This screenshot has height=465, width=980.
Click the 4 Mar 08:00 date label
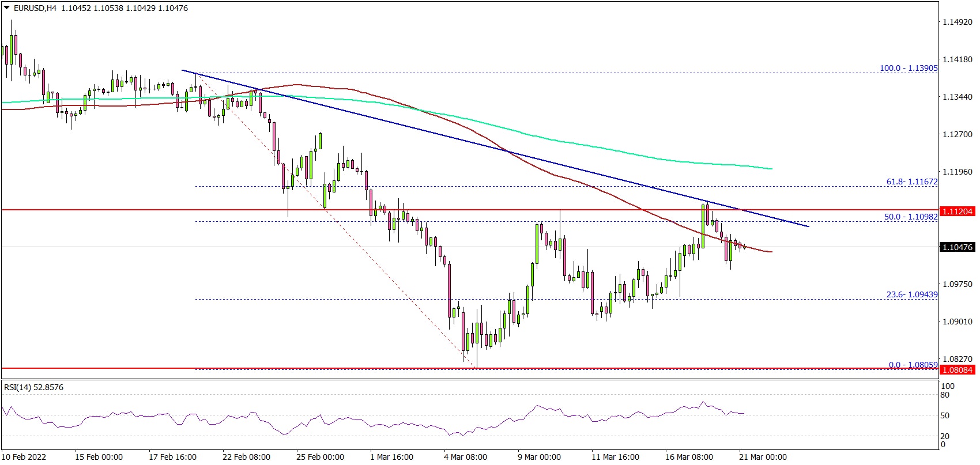tap(466, 457)
